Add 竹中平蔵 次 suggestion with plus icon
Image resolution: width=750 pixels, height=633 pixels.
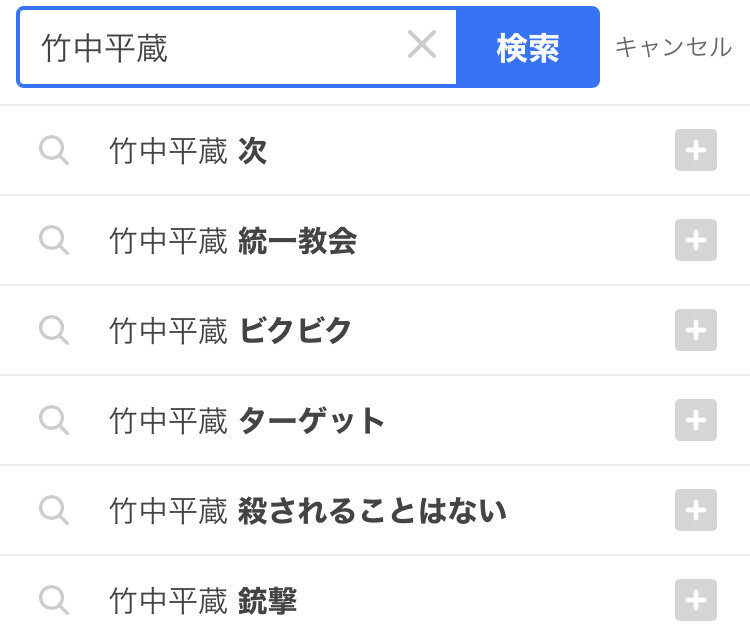click(x=695, y=150)
